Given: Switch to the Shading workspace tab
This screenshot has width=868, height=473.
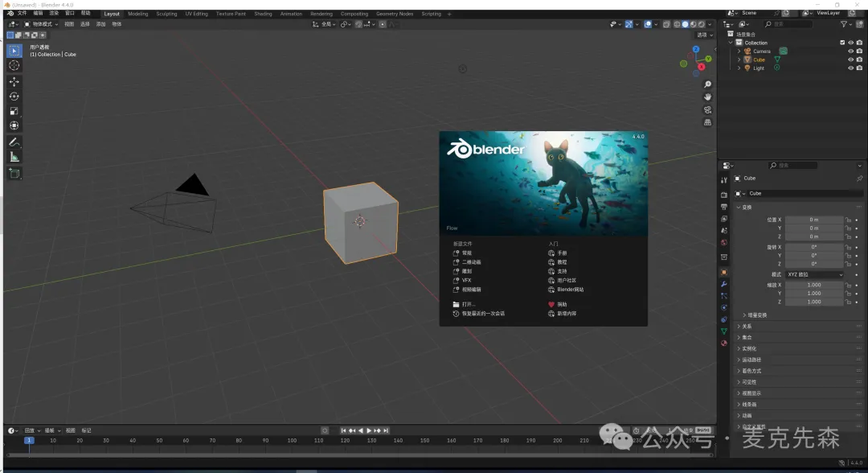Looking at the screenshot, I should (x=263, y=14).
